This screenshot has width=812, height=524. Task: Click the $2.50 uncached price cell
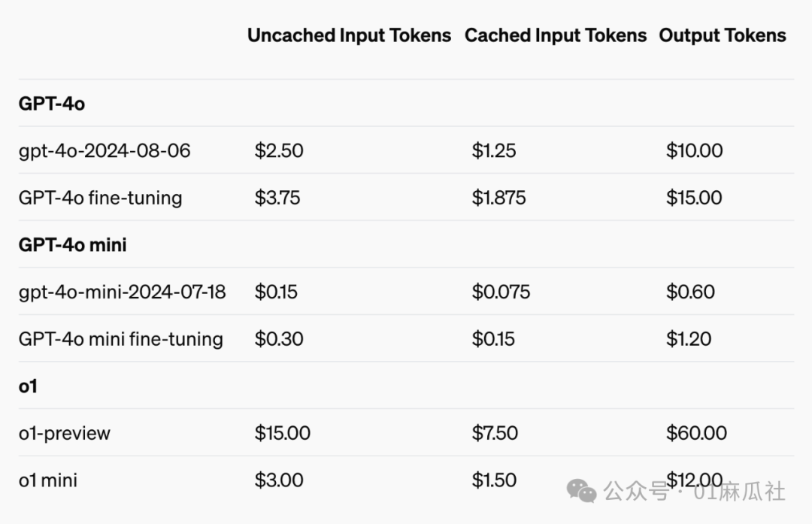click(x=279, y=151)
